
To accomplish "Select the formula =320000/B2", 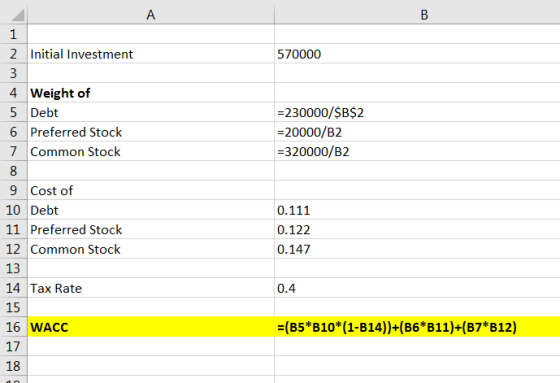I will 417,151.
